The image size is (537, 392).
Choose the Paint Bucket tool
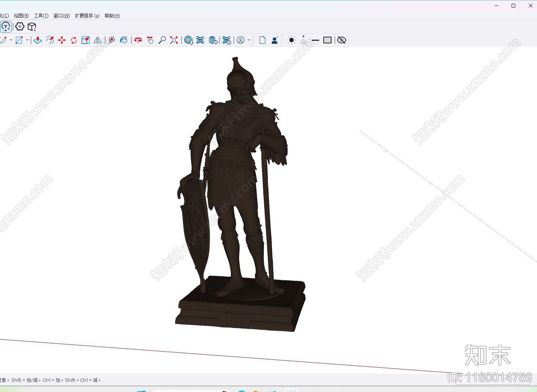[x=123, y=40]
